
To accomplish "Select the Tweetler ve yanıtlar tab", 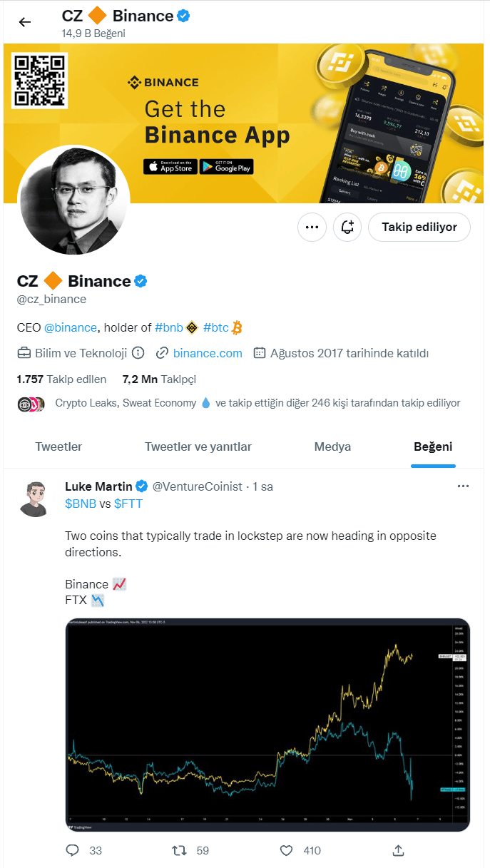I will pos(198,447).
